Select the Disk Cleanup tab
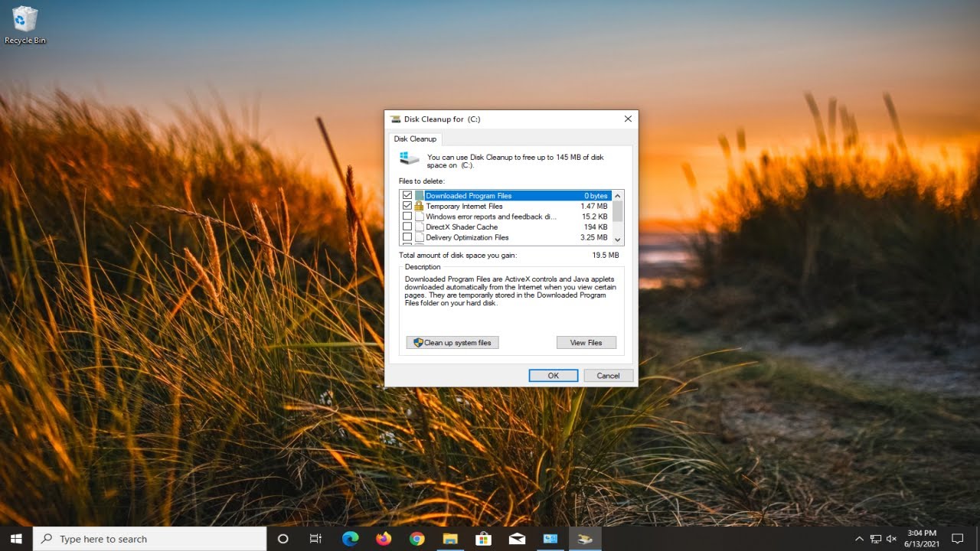Screen dimensions: 980x551 click(415, 139)
